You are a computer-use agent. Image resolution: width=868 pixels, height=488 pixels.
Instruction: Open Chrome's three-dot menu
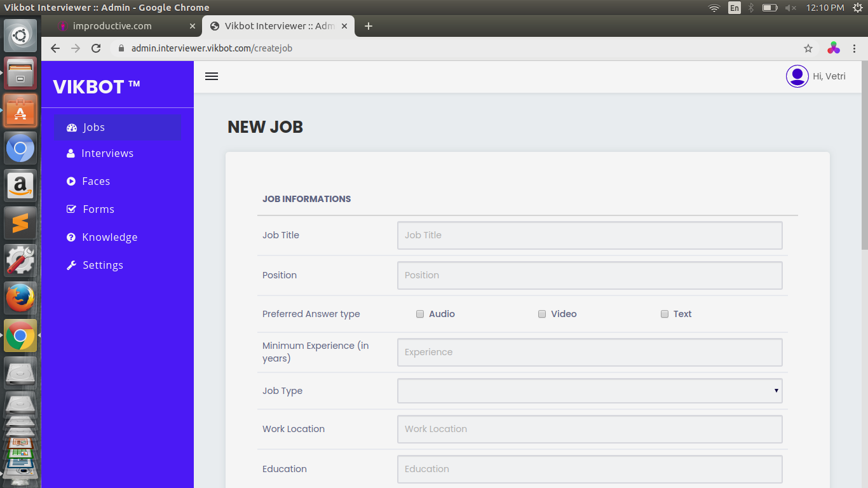855,48
